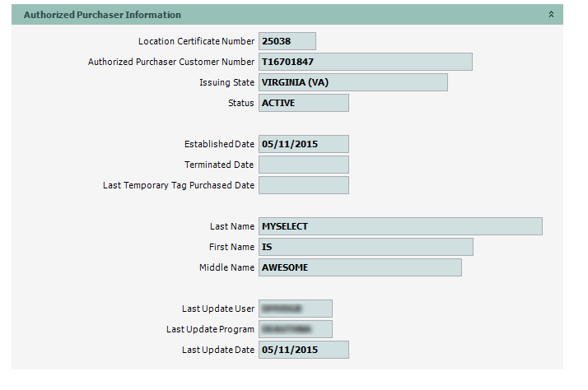
Task: Collapse the Authorized Purchaser Information section
Action: (x=551, y=15)
